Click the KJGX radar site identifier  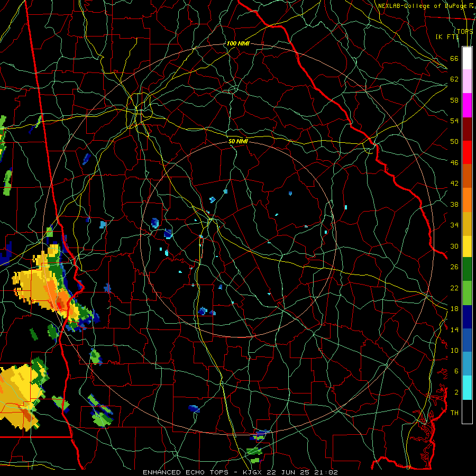point(253,472)
